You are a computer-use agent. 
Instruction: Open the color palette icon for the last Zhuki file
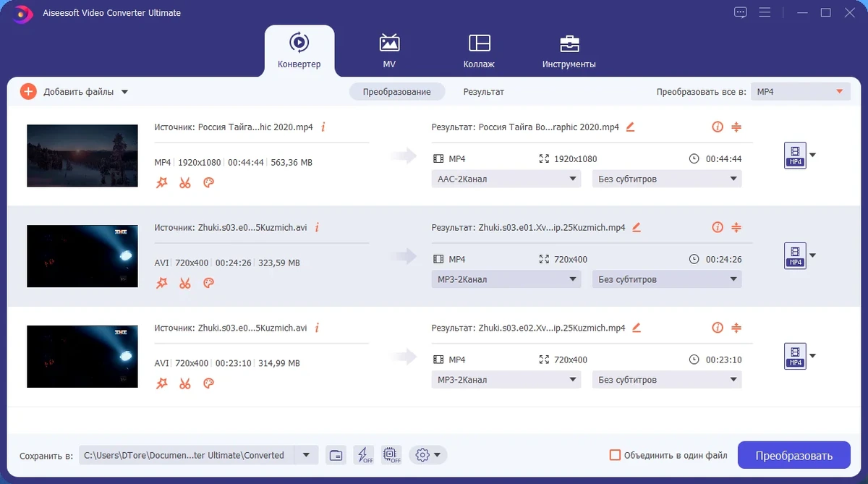[208, 384]
